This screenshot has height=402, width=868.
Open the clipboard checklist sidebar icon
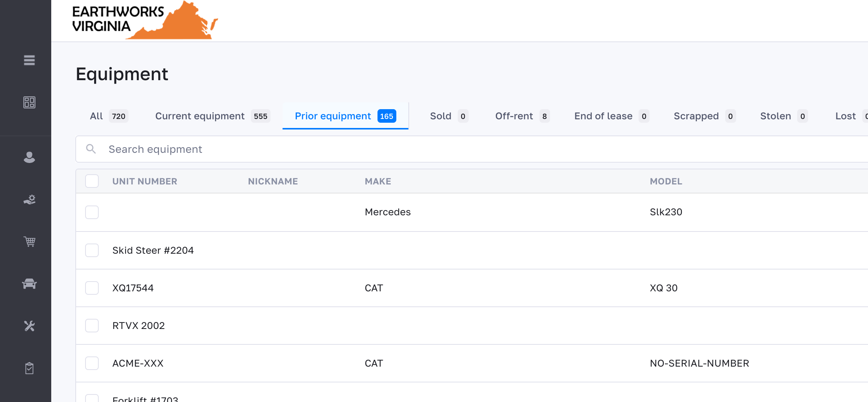29,368
